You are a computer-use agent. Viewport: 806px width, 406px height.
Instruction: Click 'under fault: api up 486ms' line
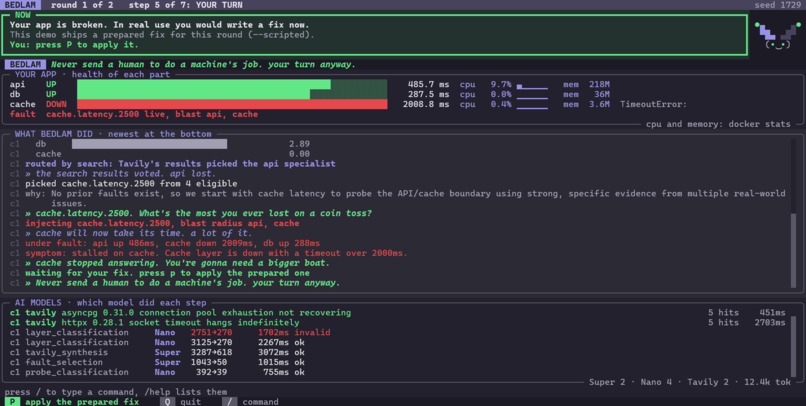[x=172, y=243]
